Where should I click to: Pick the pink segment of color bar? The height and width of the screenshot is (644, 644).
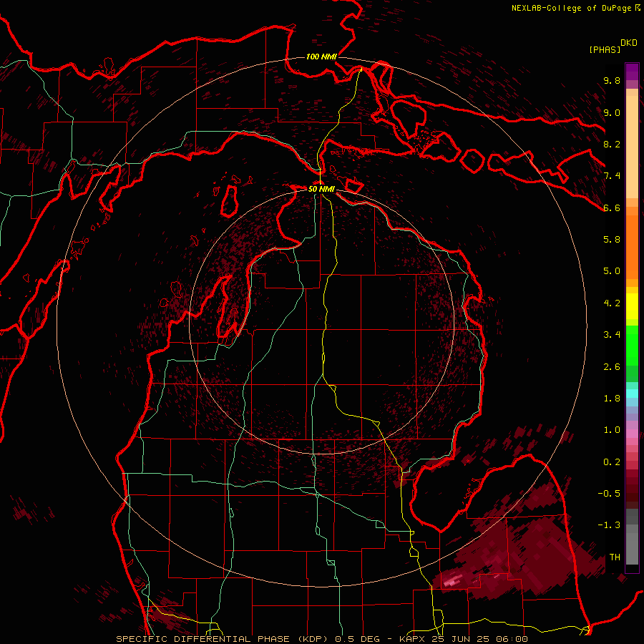point(632,434)
